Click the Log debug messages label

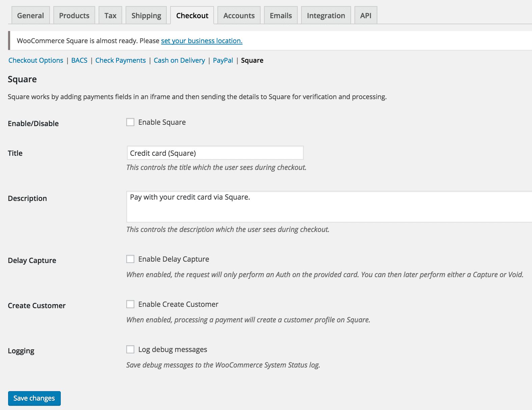click(x=172, y=350)
